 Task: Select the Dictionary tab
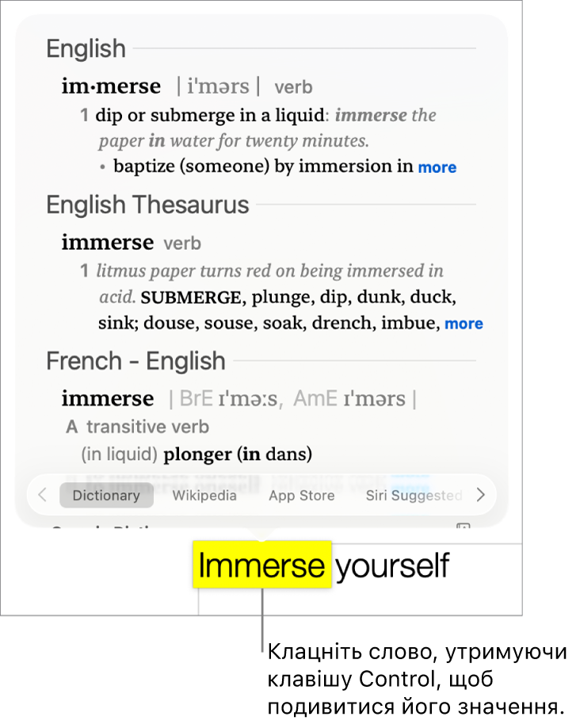(106, 496)
